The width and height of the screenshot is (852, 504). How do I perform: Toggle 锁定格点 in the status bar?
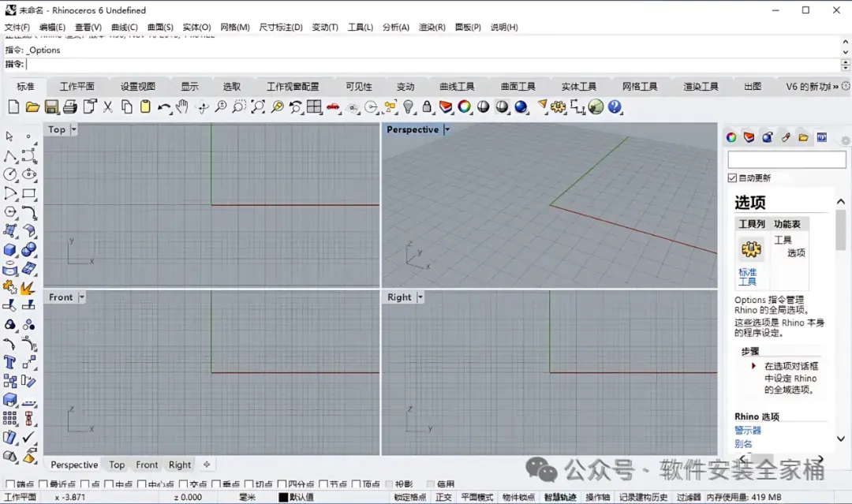[x=410, y=497]
